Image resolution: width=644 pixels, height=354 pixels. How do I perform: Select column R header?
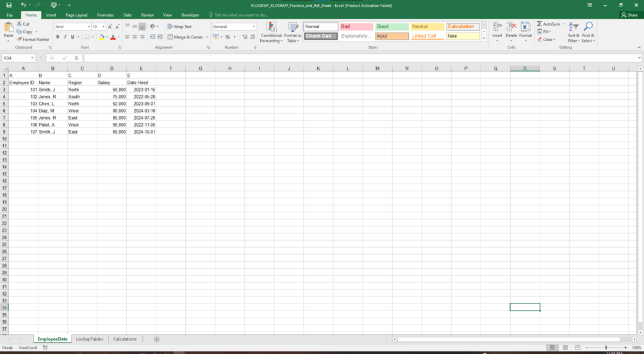click(525, 68)
